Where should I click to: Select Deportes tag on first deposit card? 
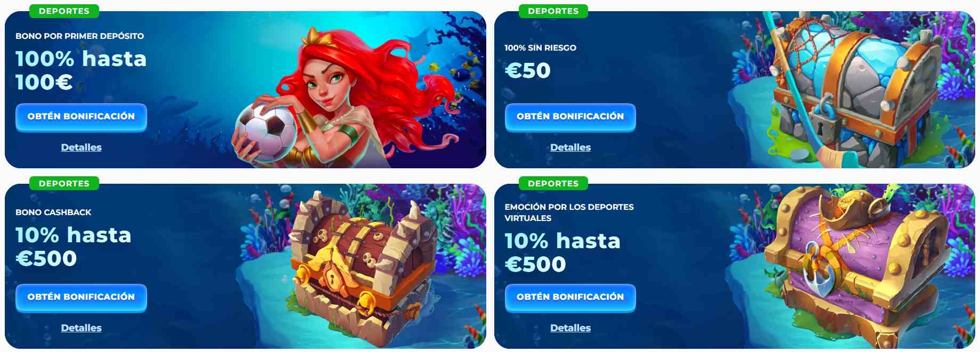click(64, 11)
